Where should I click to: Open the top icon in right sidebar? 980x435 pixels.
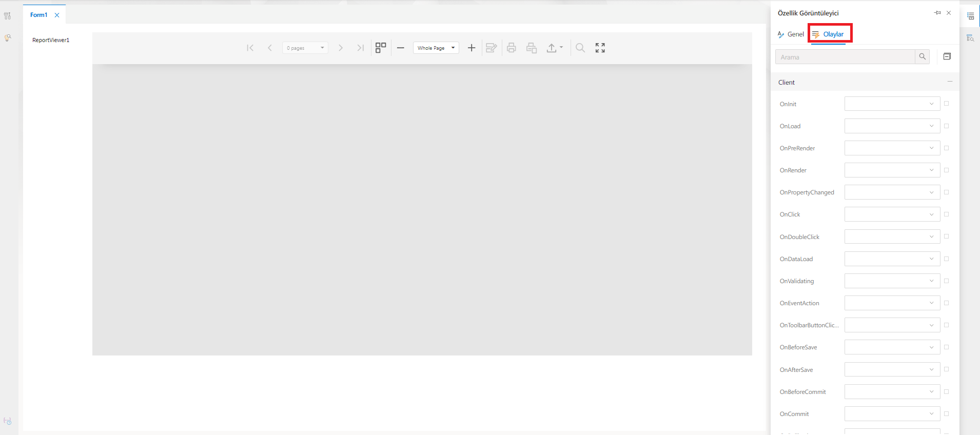point(971,16)
